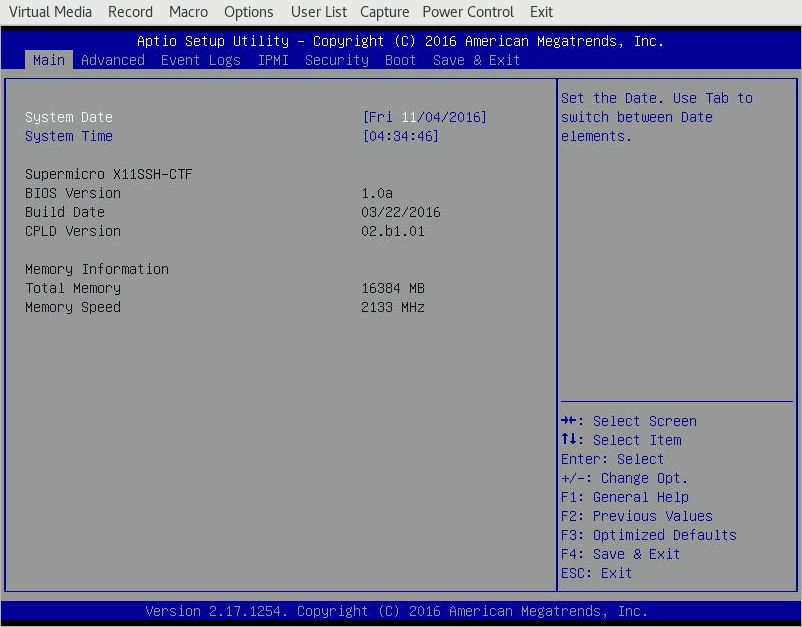Open the Virtual Media menu
This screenshot has height=627, width=802.
pos(50,12)
